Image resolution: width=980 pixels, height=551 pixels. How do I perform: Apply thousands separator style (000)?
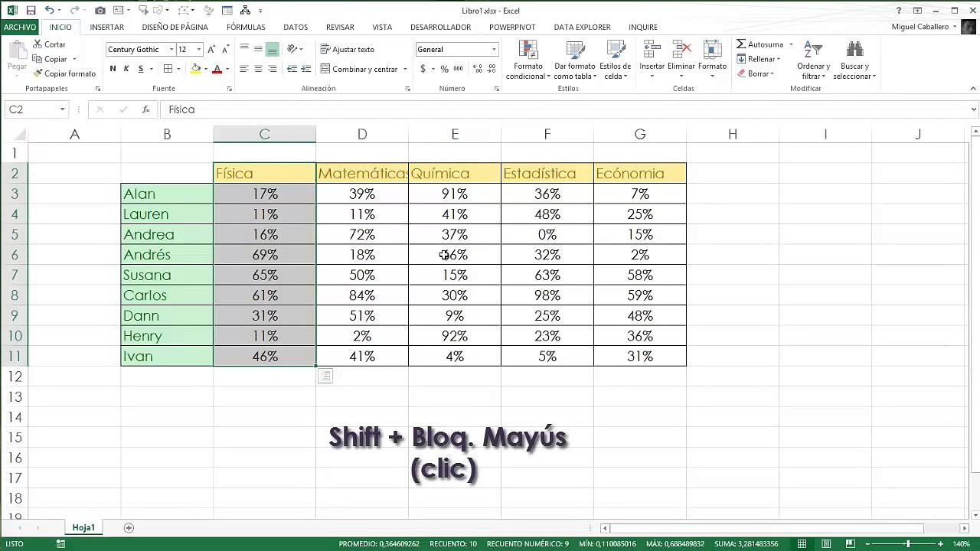[456, 69]
